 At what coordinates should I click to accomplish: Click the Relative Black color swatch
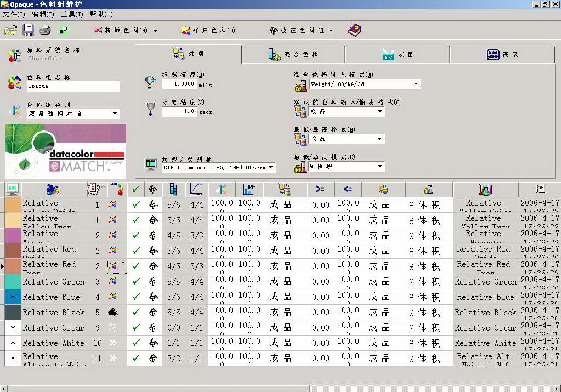(13, 313)
